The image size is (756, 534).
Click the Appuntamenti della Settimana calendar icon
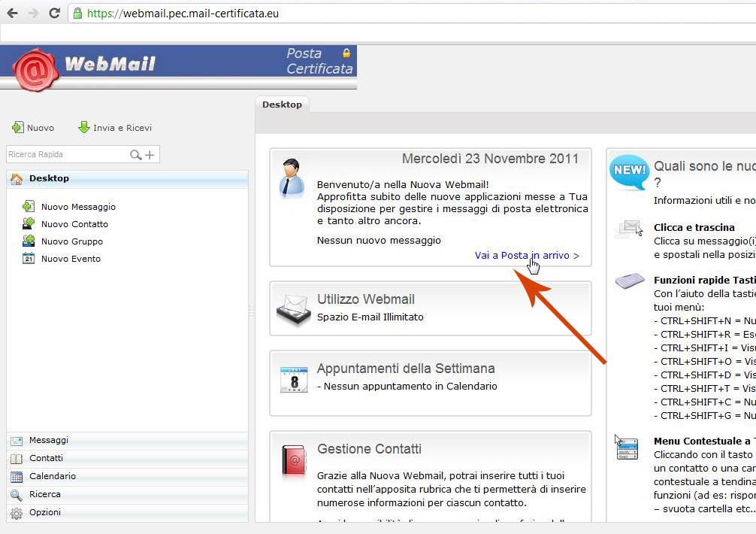coord(294,380)
